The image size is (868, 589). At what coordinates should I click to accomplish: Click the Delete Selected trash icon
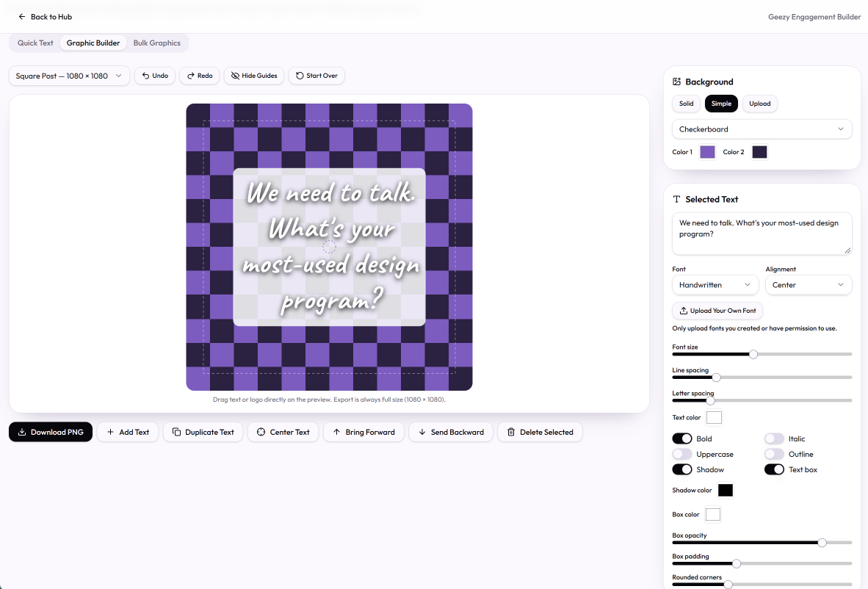coord(511,433)
